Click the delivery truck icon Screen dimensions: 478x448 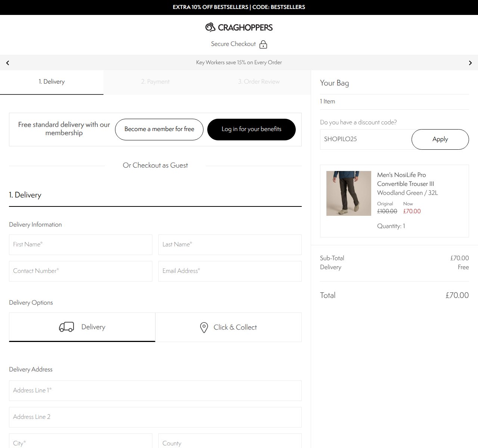point(66,327)
